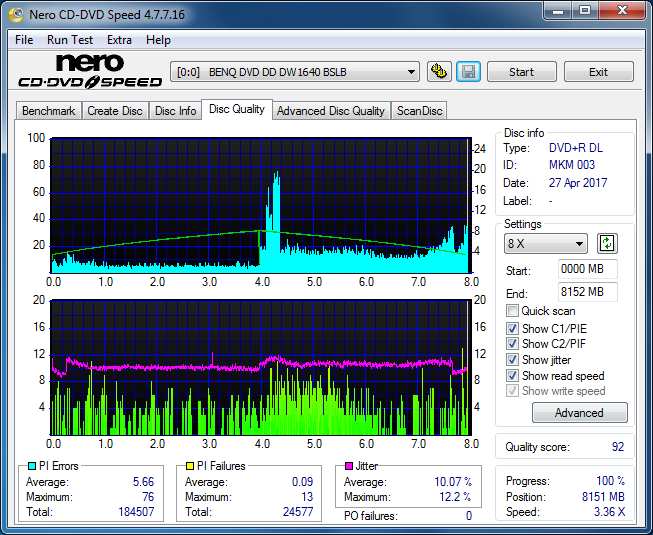Click the PI Failures and jitter graph
The image size is (653, 535).
pos(261,367)
